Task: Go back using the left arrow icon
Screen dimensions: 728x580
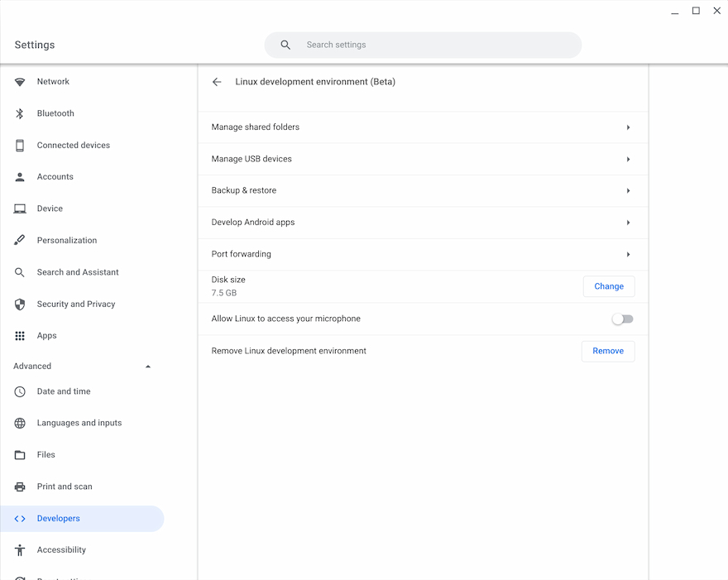Action: tap(217, 82)
